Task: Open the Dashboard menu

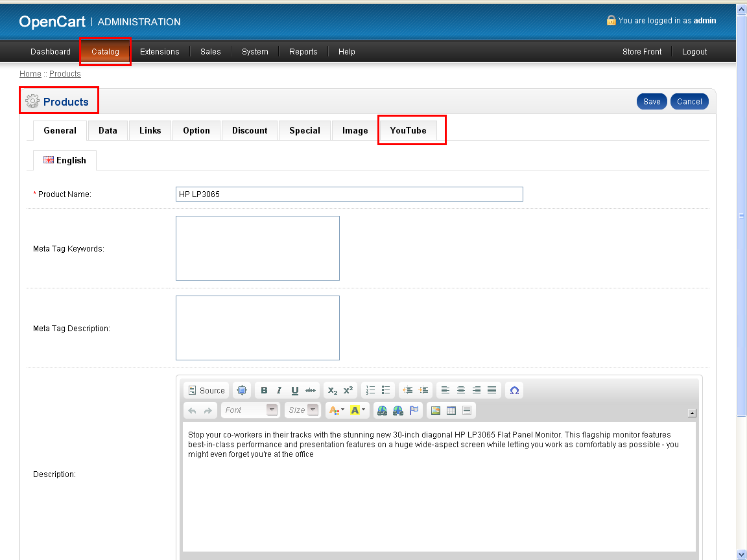Action: click(x=51, y=51)
